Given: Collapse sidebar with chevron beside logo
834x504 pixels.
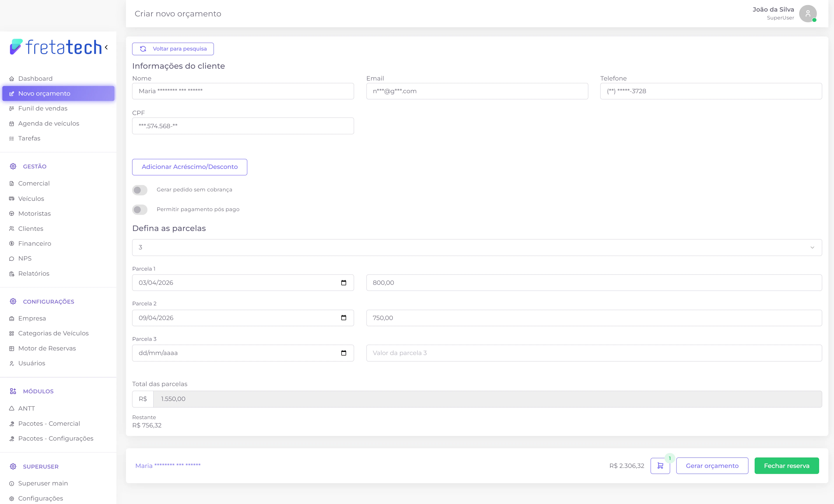Looking at the screenshot, I should [106, 47].
